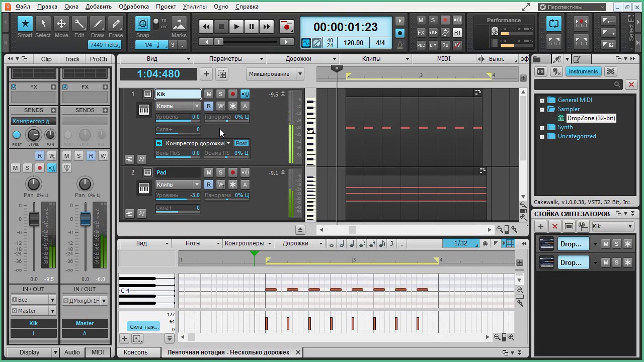Open the Файл menu
This screenshot has width=644, height=362.
(23, 7)
